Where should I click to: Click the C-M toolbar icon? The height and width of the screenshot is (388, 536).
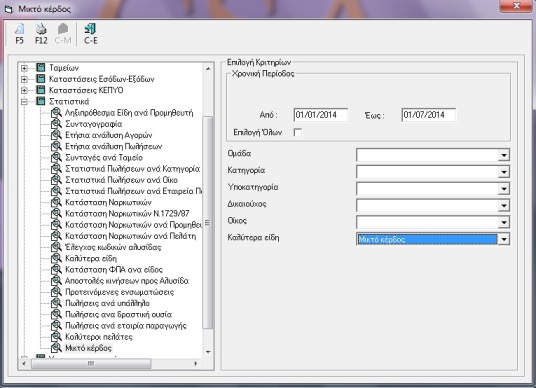(63, 29)
